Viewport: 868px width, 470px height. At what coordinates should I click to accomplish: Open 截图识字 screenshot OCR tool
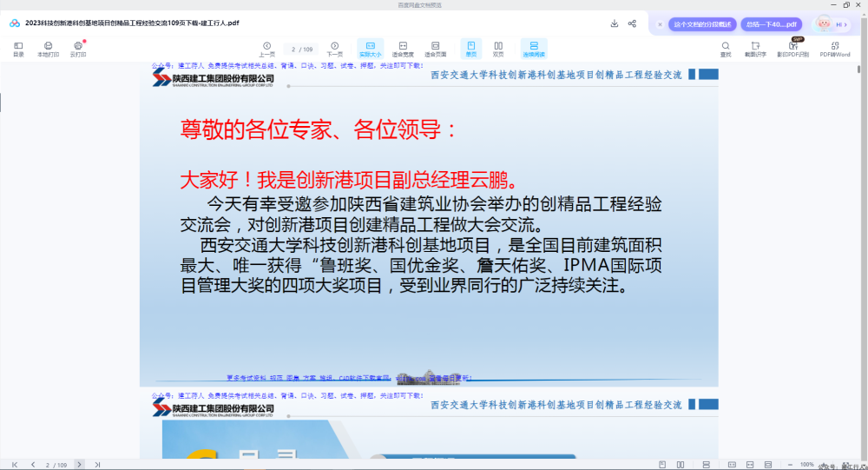(x=756, y=50)
